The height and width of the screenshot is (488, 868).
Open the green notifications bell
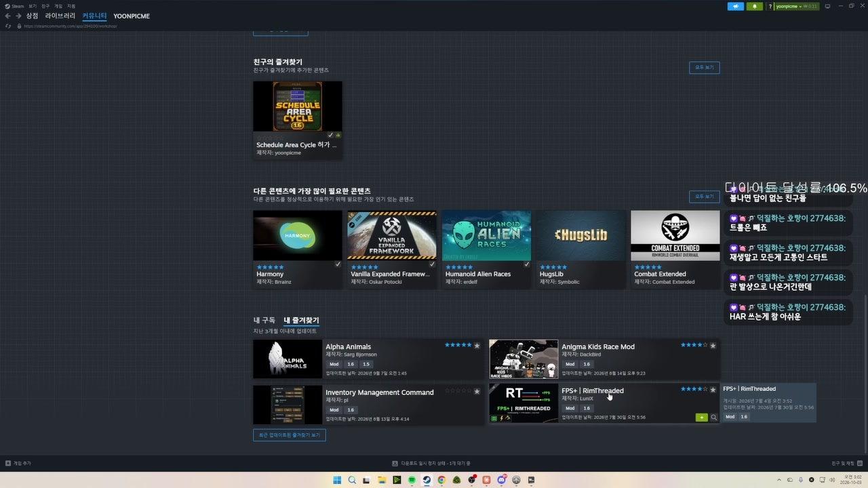[x=755, y=6]
